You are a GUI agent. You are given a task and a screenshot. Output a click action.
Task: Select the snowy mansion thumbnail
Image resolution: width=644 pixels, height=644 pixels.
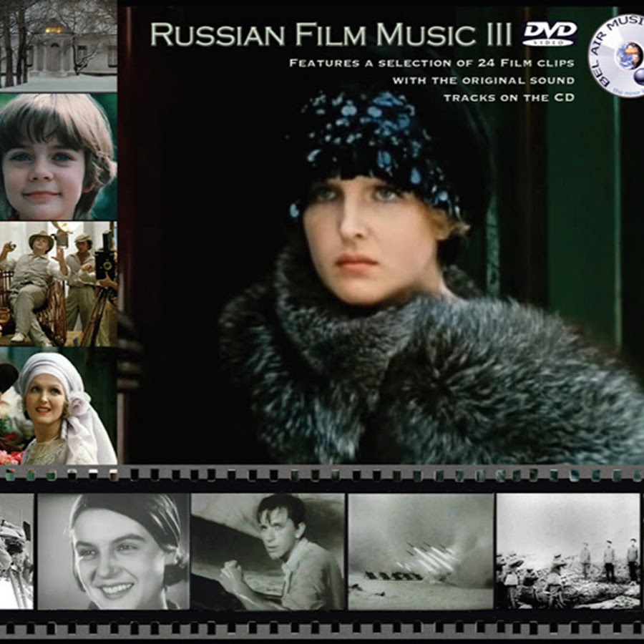tap(59, 45)
